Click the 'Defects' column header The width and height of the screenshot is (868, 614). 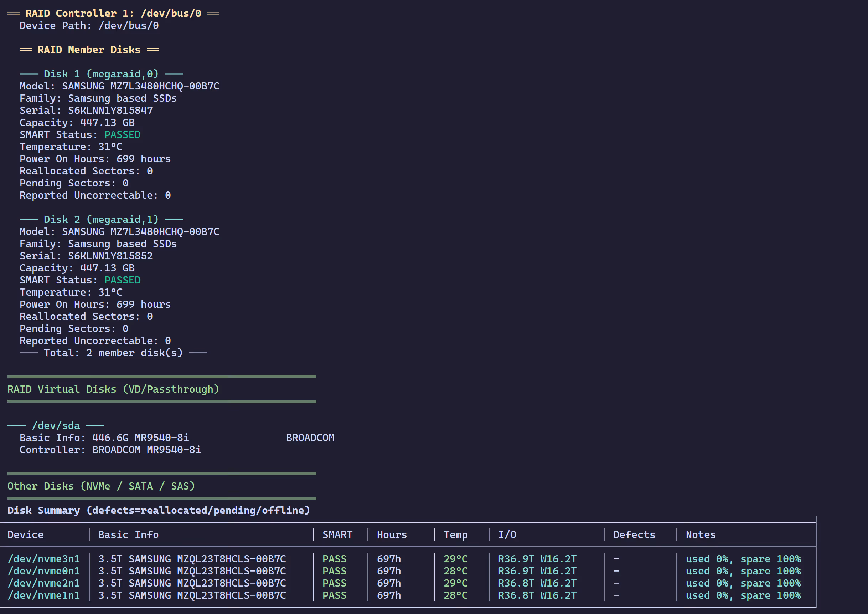point(634,534)
